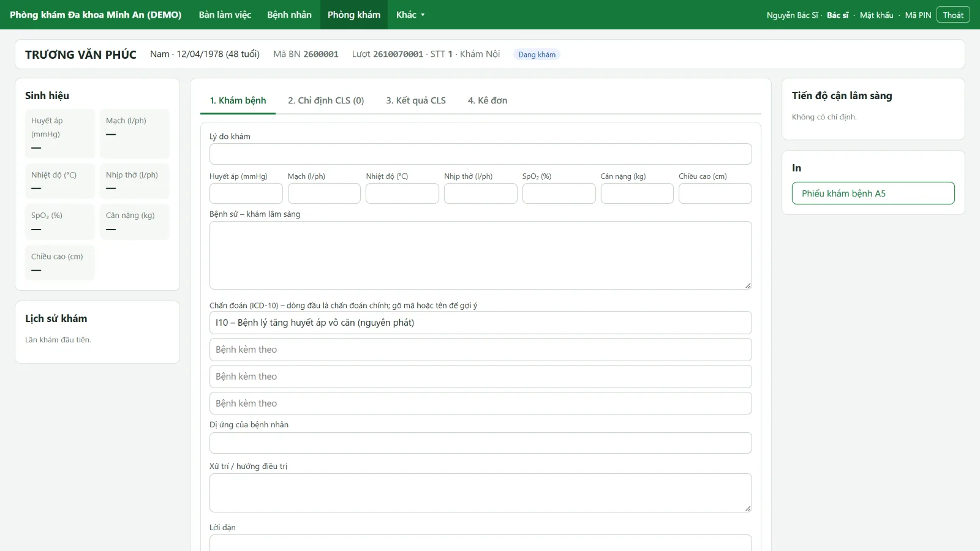The height and width of the screenshot is (551, 980).
Task: Click the Xử trí / hướng điều trị textarea
Action: [x=481, y=493]
